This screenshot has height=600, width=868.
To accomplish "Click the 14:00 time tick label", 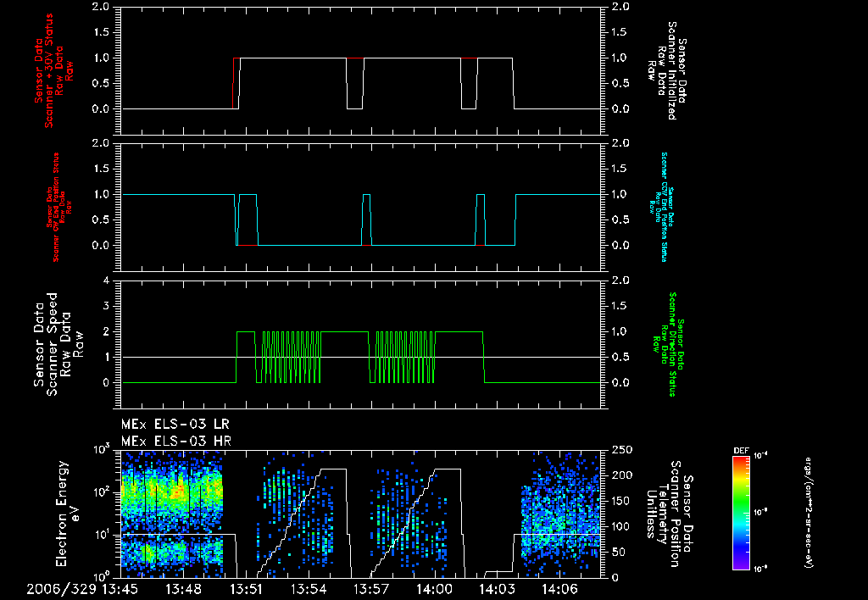I will [x=435, y=590].
